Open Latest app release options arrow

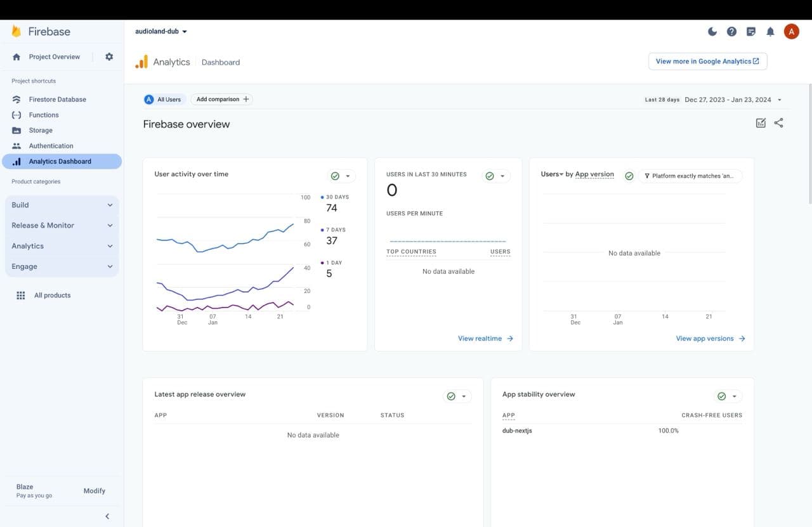pos(464,396)
